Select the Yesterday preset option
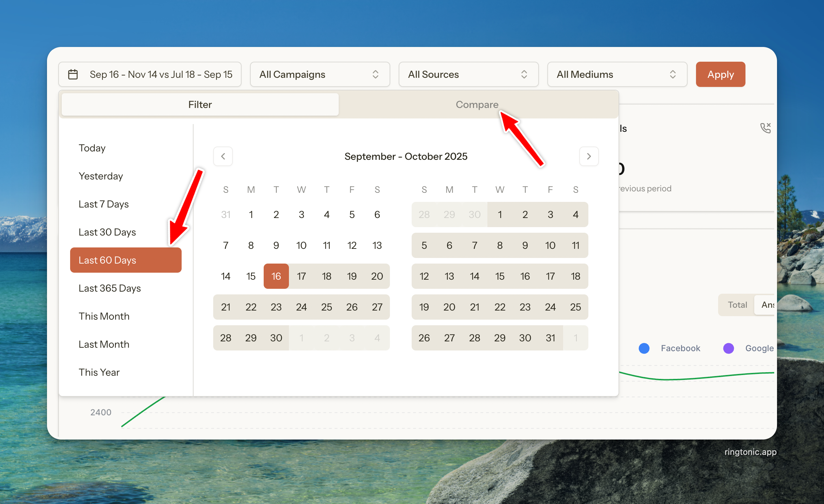This screenshot has width=824, height=504. pos(101,176)
